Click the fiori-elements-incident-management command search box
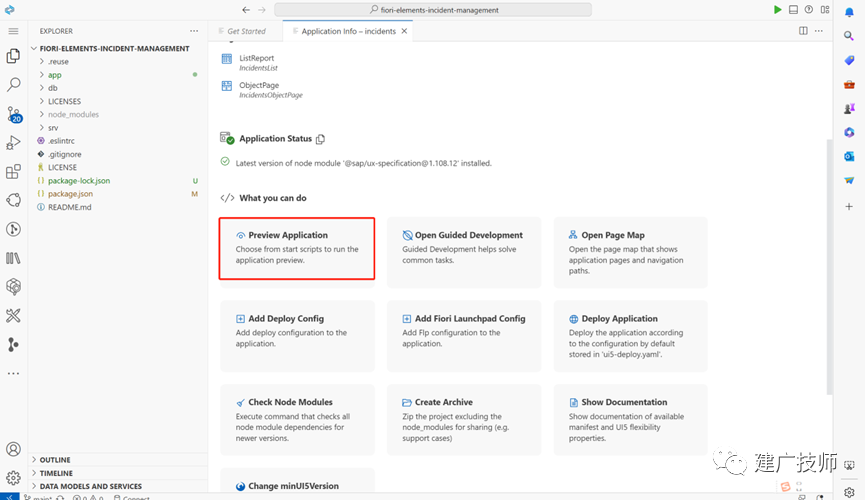865x500 pixels. point(433,9)
